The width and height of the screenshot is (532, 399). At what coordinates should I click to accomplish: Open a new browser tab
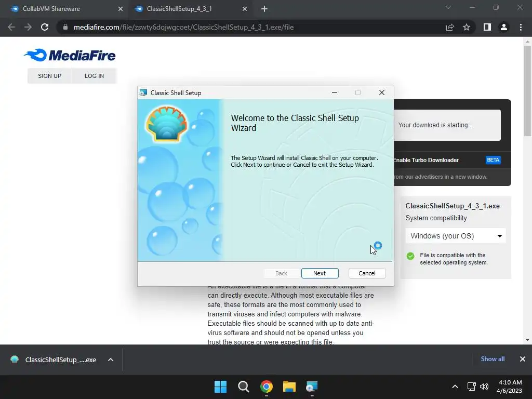[264, 9]
